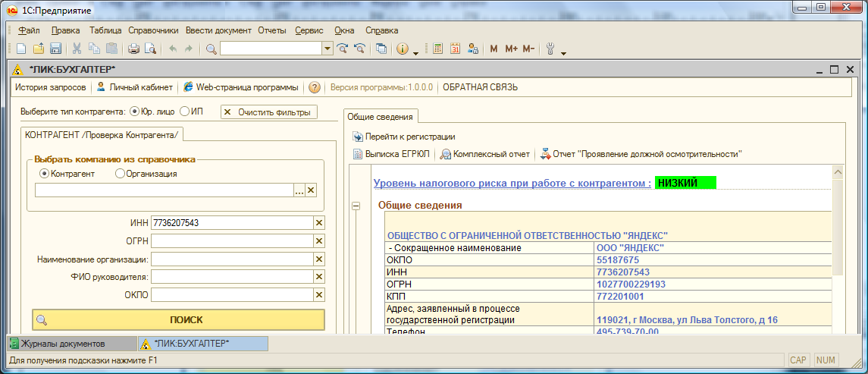The height and width of the screenshot is (374, 868).
Task: Select the Контрагент radio option
Action: coord(44,174)
